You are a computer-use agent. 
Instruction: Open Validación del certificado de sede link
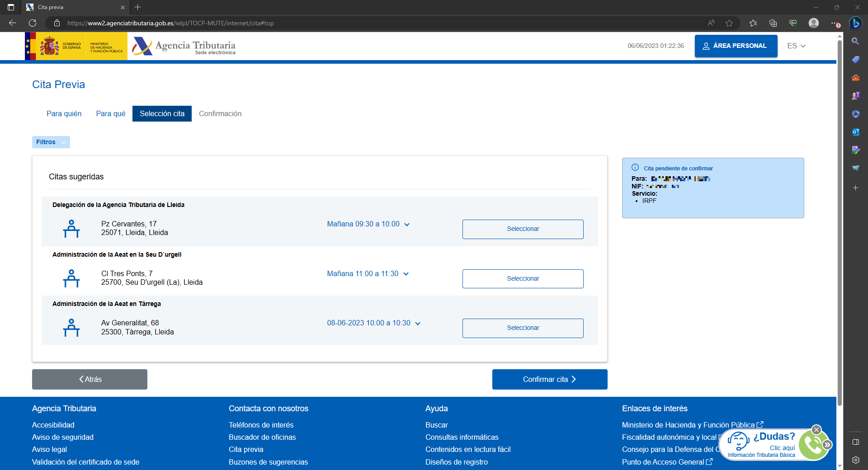coord(85,462)
